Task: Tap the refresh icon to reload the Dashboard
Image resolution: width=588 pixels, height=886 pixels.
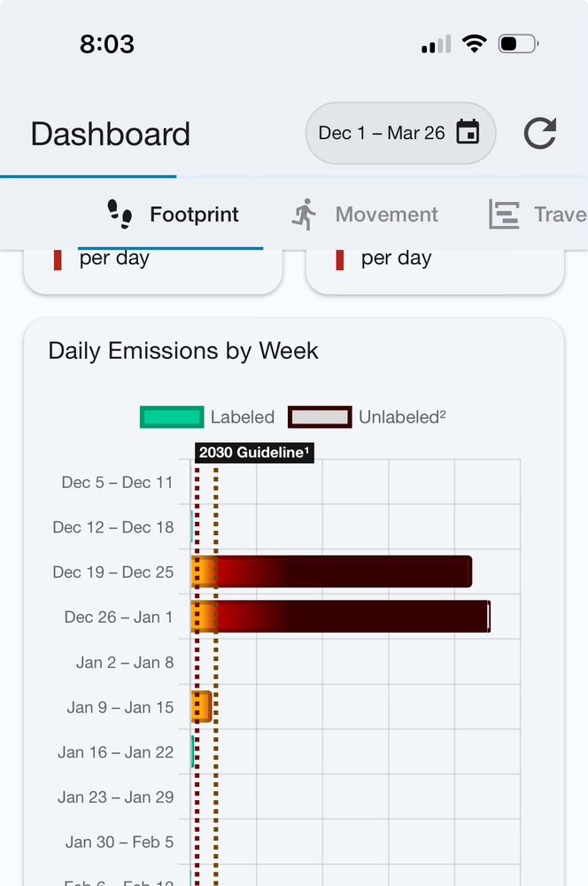Action: [x=539, y=132]
